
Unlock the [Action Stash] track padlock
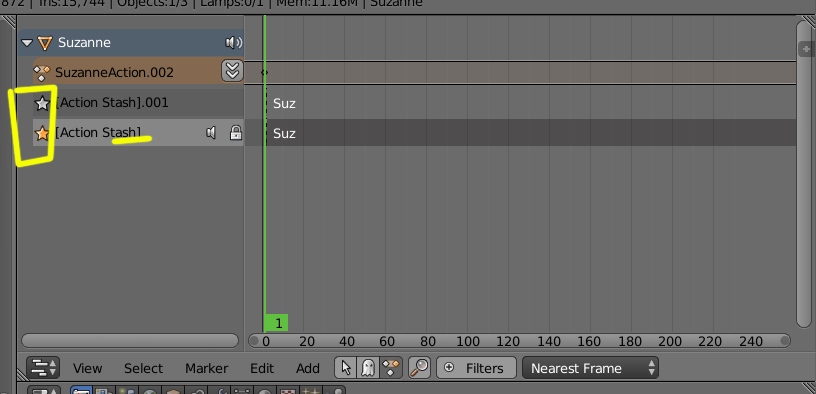[236, 133]
